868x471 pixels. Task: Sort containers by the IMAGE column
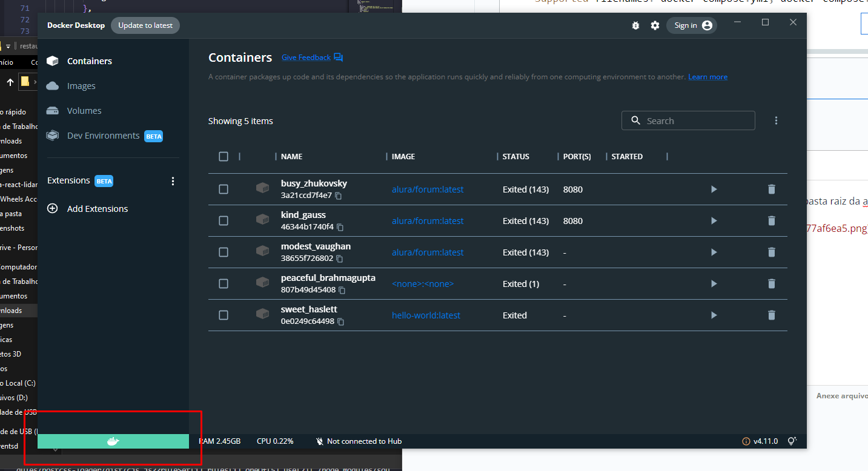[403, 156]
